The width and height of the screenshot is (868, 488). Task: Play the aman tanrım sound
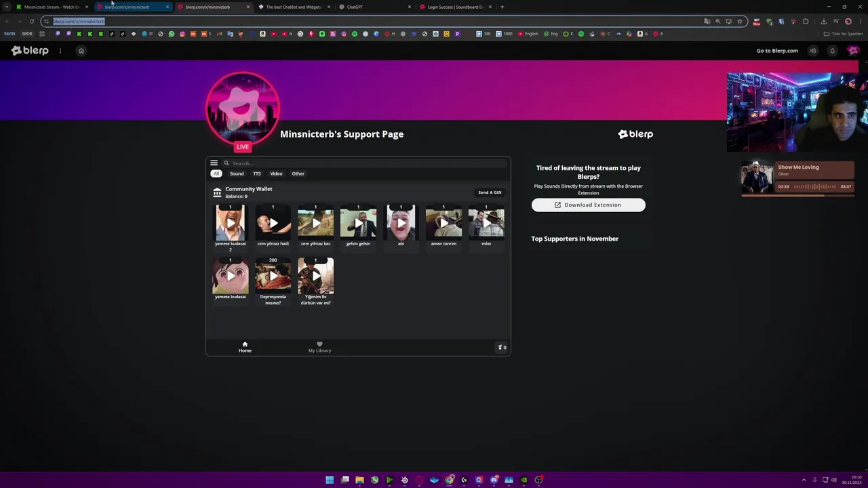(x=443, y=223)
